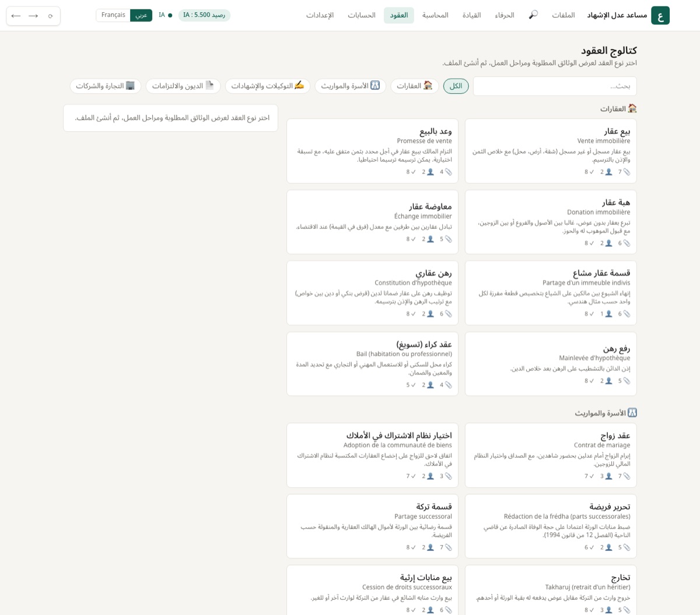Open the بيع منابات إرثية card

pyautogui.click(x=372, y=590)
